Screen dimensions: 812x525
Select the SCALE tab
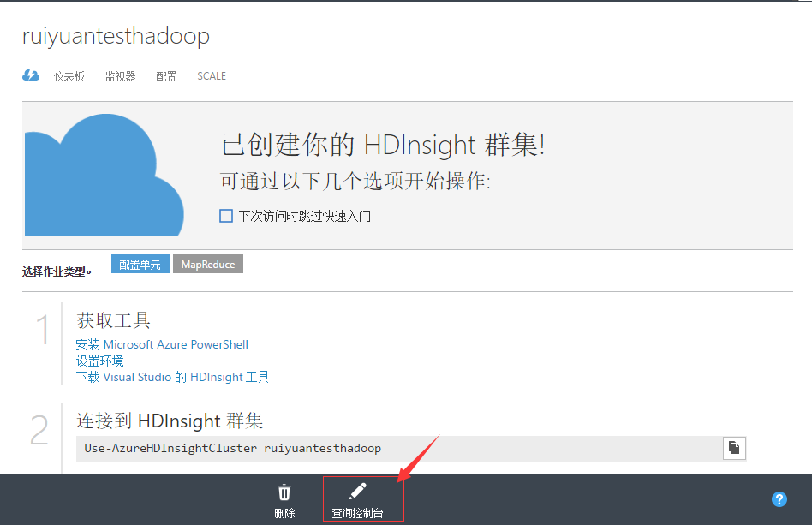tap(212, 76)
